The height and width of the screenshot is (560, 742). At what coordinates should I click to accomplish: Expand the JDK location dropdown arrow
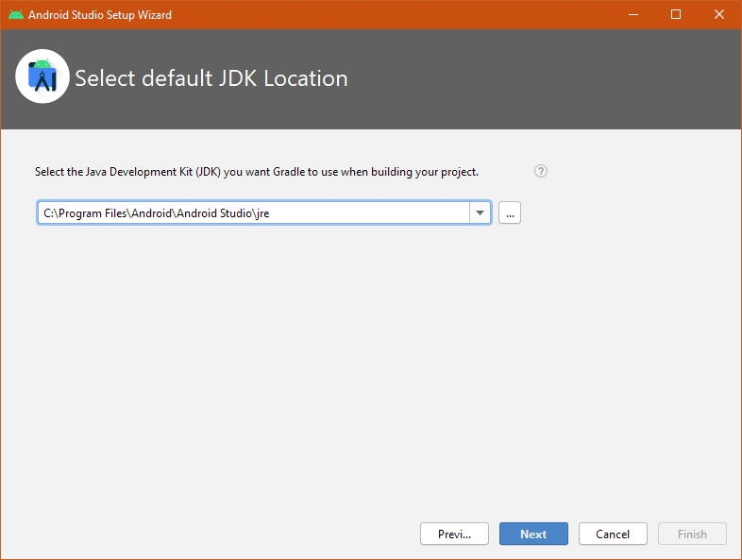[481, 213]
